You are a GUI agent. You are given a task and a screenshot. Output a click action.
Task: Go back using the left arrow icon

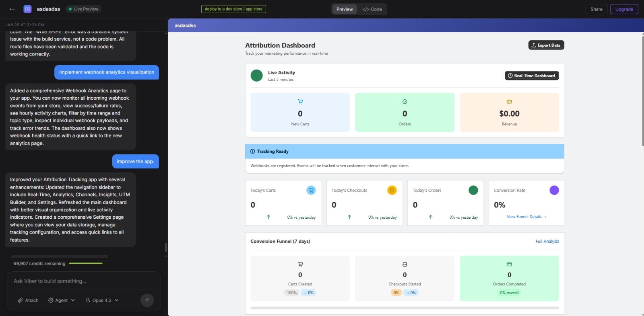click(x=12, y=9)
